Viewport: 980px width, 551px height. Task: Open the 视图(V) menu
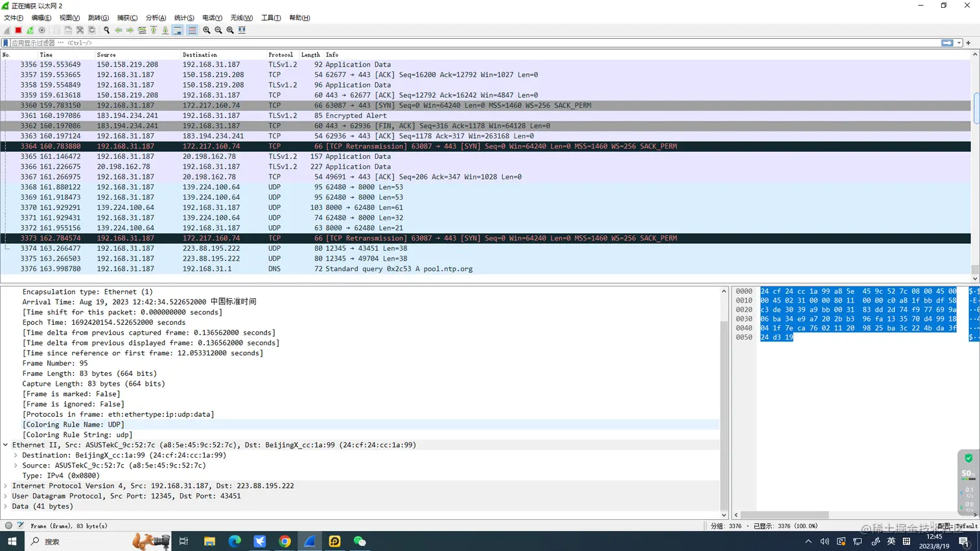[x=69, y=18]
